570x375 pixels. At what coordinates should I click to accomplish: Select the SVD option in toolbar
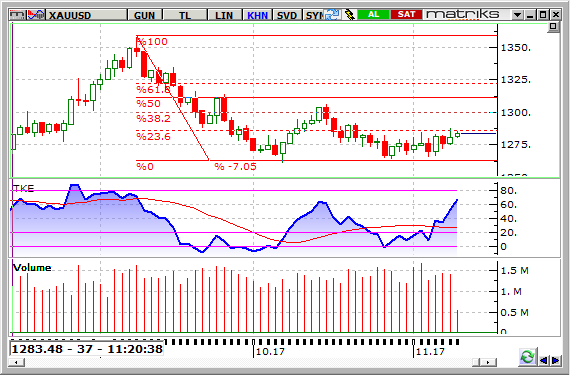click(287, 15)
